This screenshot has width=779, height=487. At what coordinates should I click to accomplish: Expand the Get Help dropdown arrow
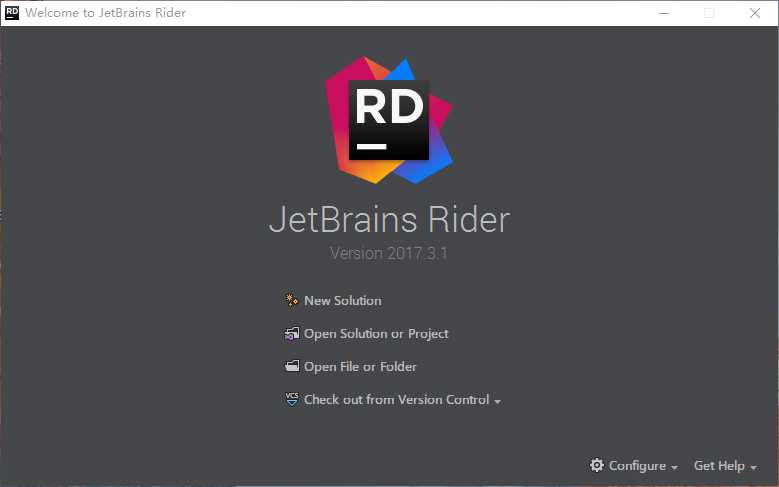(753, 467)
